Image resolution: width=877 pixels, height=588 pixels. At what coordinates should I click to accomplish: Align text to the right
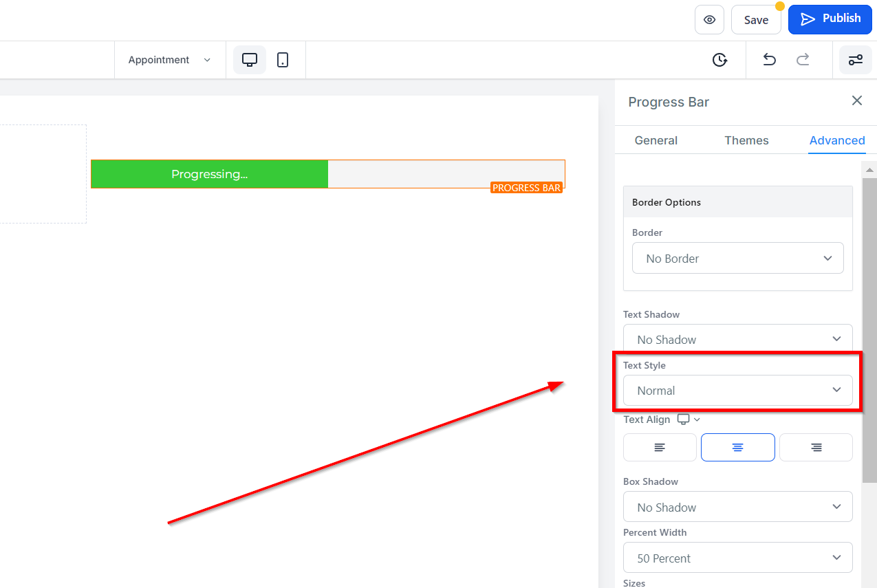tap(816, 448)
